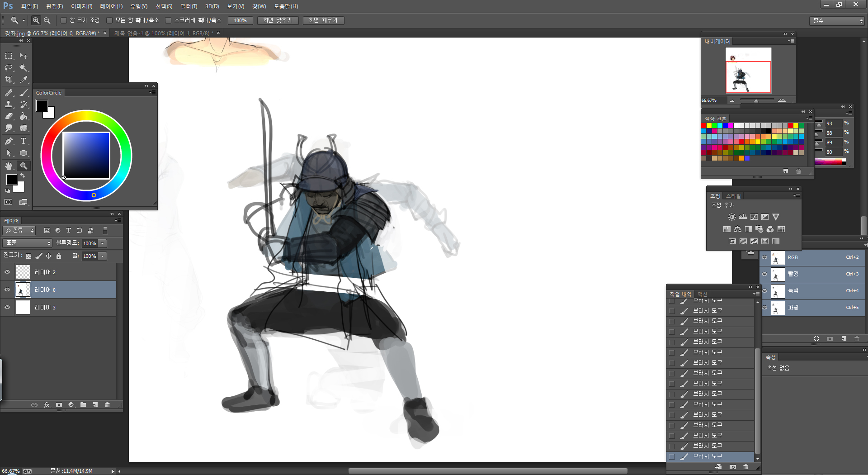This screenshot has width=868, height=475.
Task: Lock all with padlock icon
Action: (59, 256)
